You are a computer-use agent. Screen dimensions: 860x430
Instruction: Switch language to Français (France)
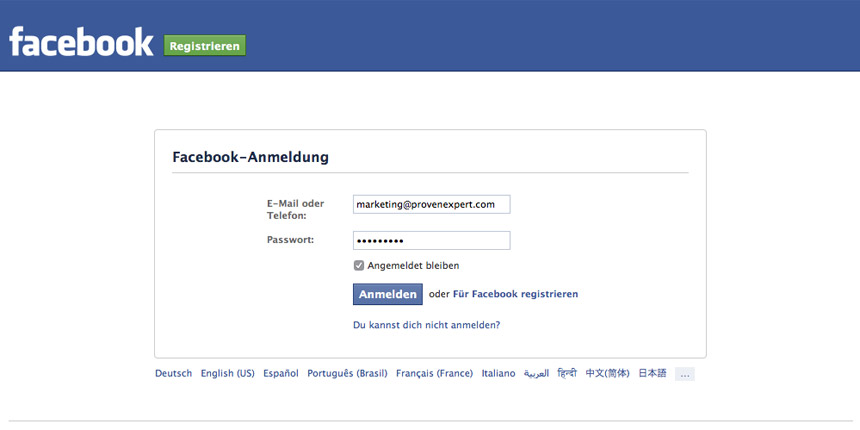point(434,374)
